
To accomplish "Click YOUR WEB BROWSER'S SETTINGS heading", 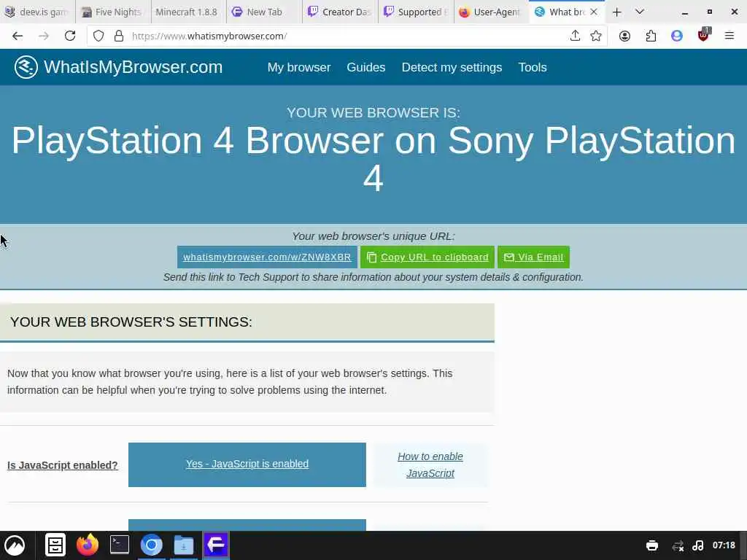I will click(x=131, y=322).
